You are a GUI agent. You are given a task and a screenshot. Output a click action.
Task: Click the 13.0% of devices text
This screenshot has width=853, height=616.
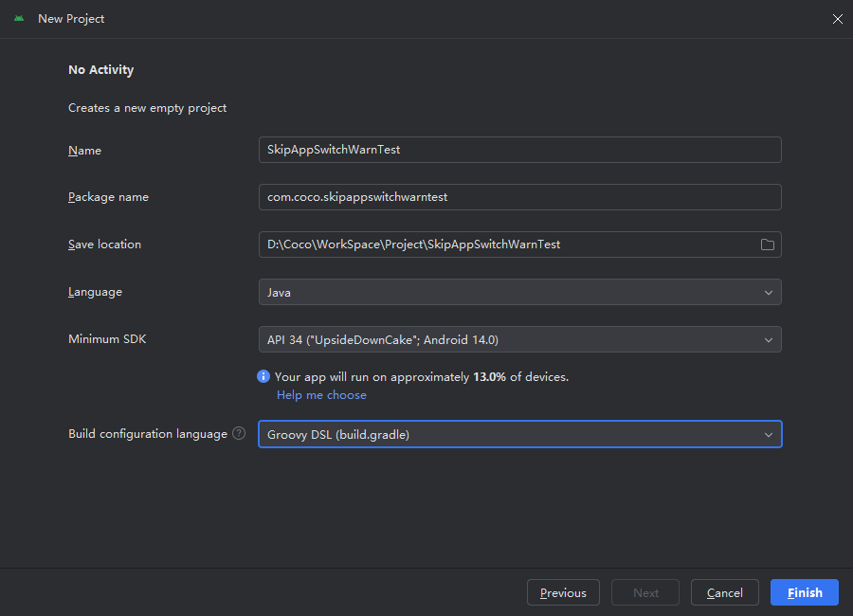[x=520, y=376]
